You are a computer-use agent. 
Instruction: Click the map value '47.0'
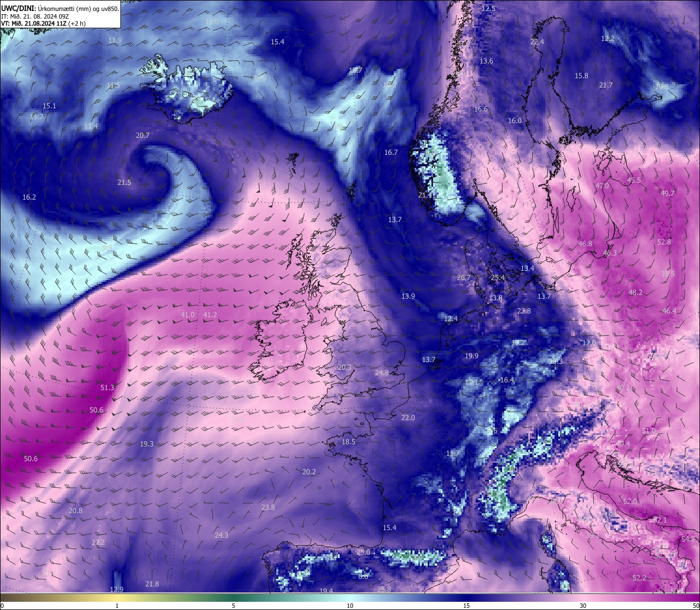pyautogui.click(x=602, y=186)
